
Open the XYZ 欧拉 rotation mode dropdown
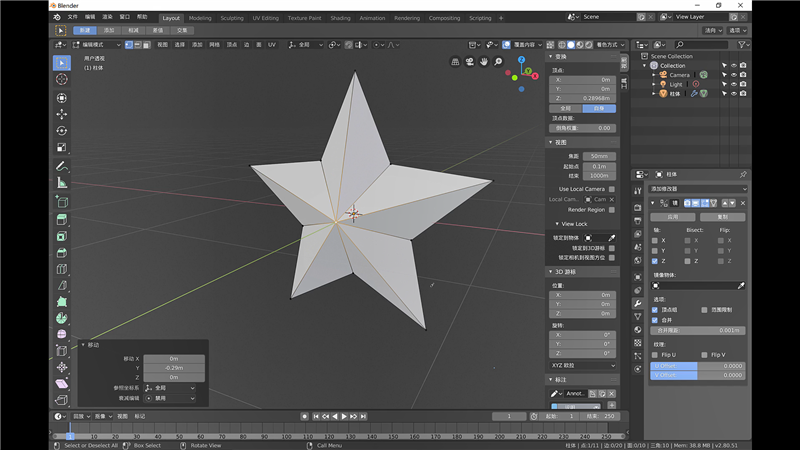point(583,365)
